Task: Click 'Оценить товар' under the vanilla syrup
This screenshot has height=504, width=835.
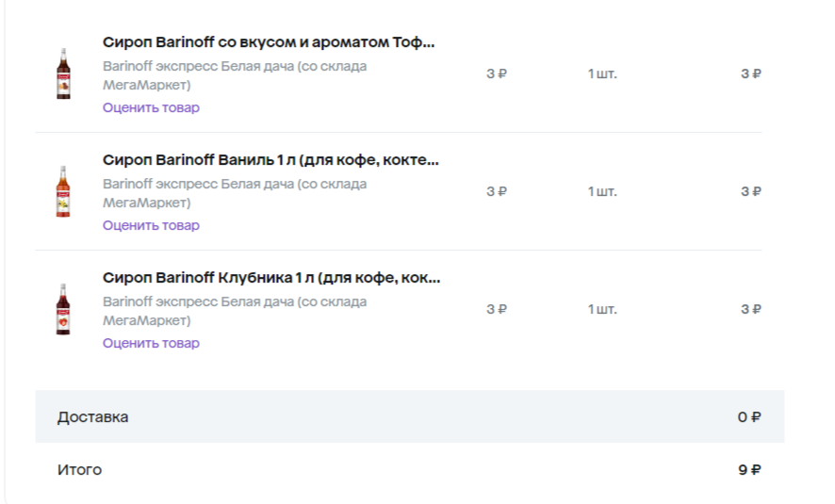Action: (151, 225)
